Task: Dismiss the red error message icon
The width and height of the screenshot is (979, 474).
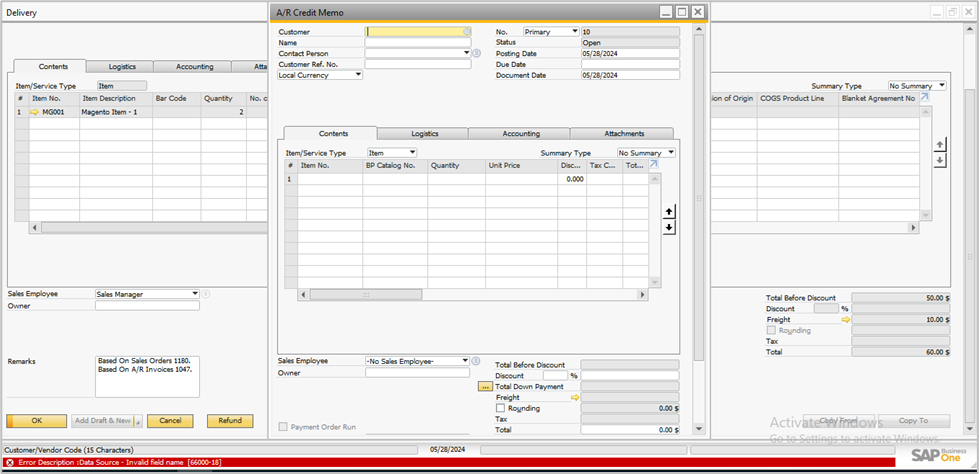Action: tap(9, 463)
